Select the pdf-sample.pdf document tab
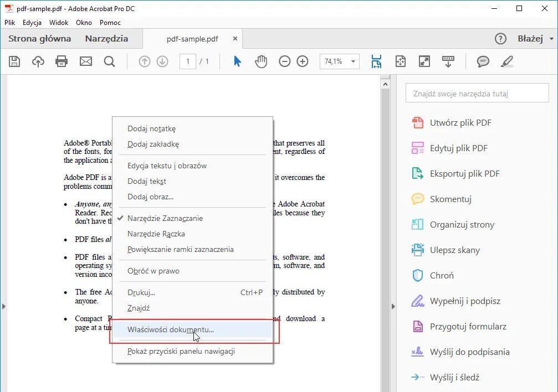Image resolution: width=558 pixels, height=392 pixels. coord(192,39)
